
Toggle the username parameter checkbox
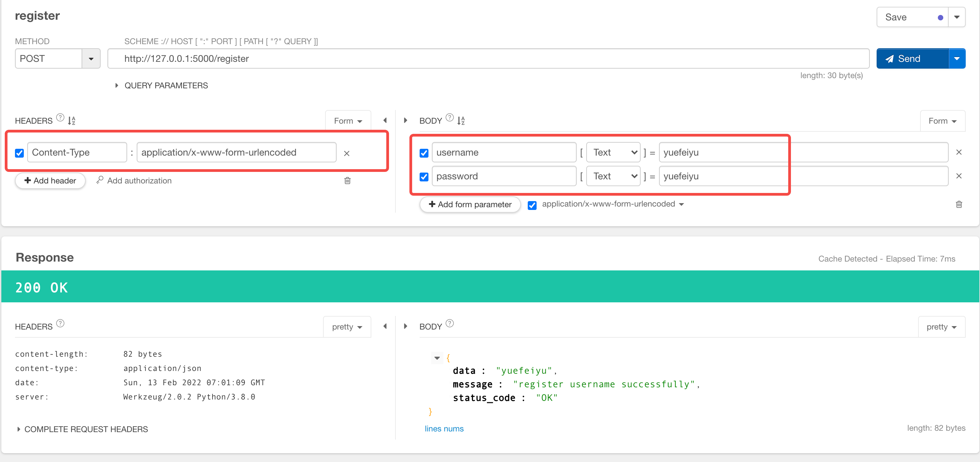pos(424,153)
